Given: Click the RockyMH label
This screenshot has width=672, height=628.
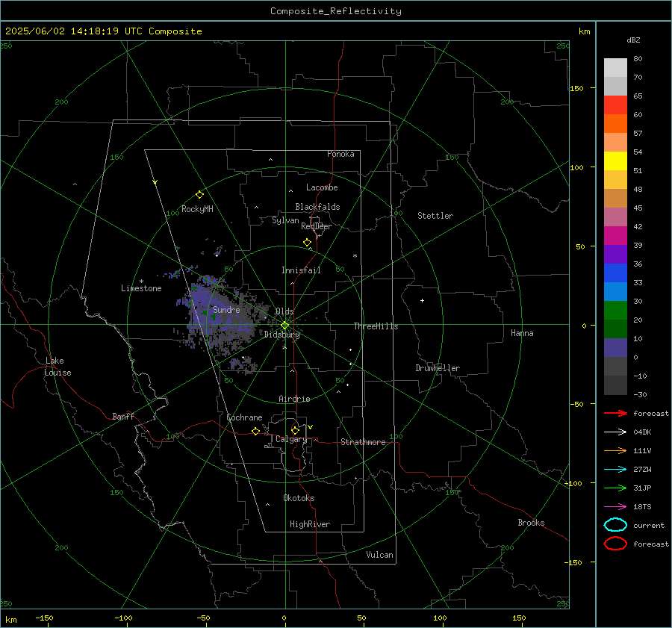Looking at the screenshot, I should coord(197,209).
